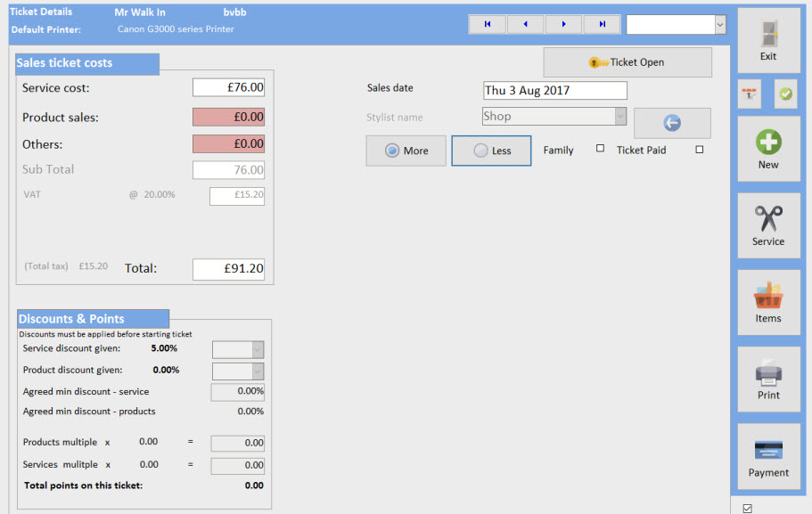
Task: Tick the Ticket Paid checkbox
Action: [699, 149]
